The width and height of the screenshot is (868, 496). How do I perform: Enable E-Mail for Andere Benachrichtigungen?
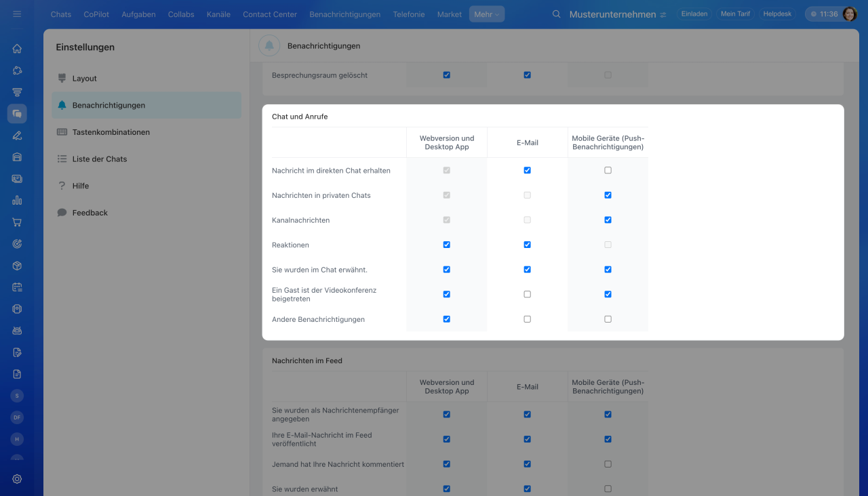point(527,319)
